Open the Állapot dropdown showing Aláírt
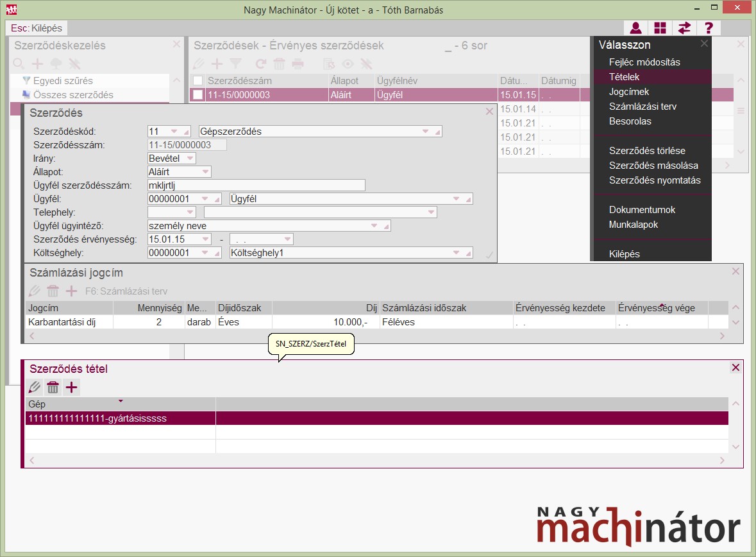 [x=205, y=172]
